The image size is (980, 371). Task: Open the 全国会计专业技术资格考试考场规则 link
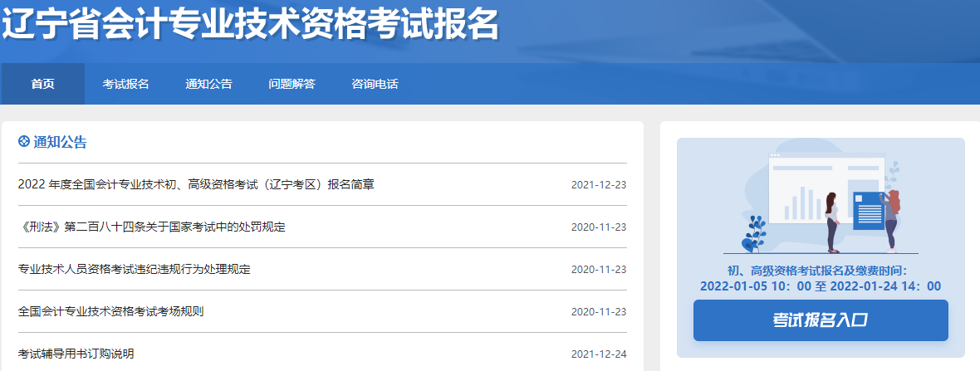[110, 311]
